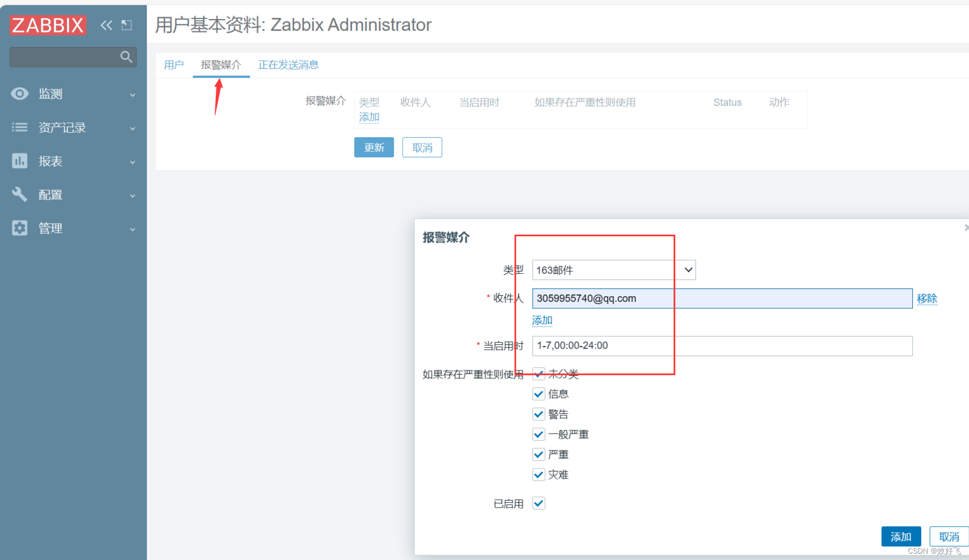Click the 如果存在严重性则使用 column header
This screenshot has width=969, height=560.
click(585, 102)
